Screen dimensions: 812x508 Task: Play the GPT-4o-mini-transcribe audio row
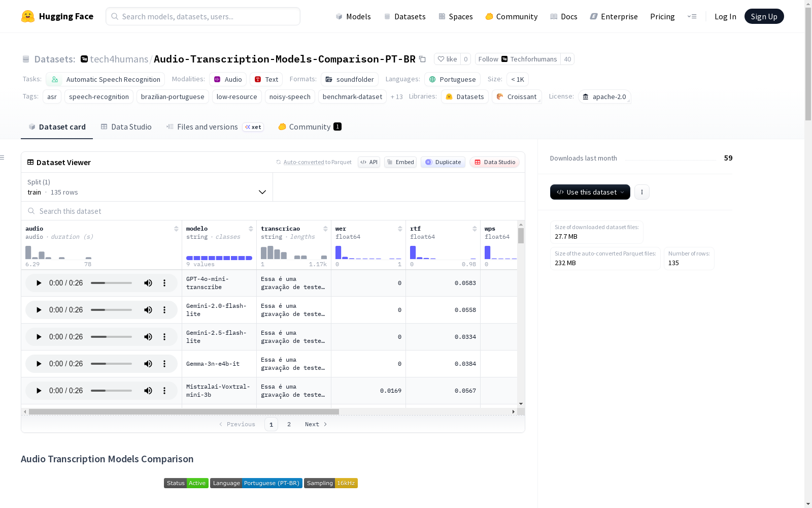[x=39, y=283]
